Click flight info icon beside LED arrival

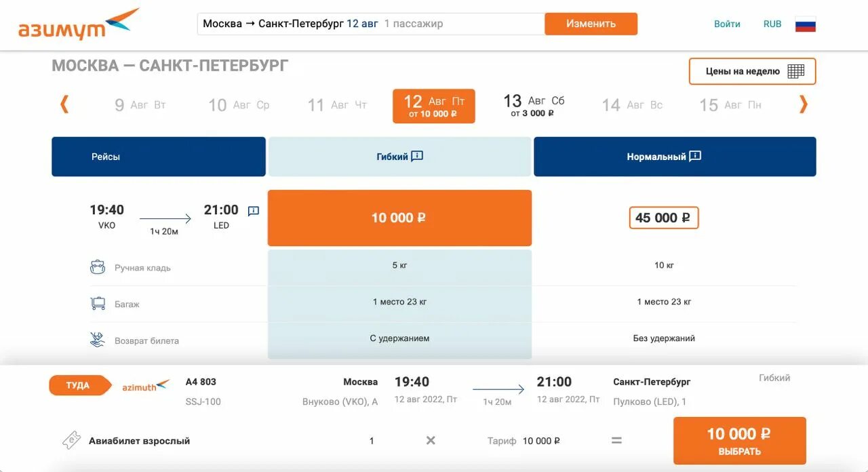pos(253,211)
